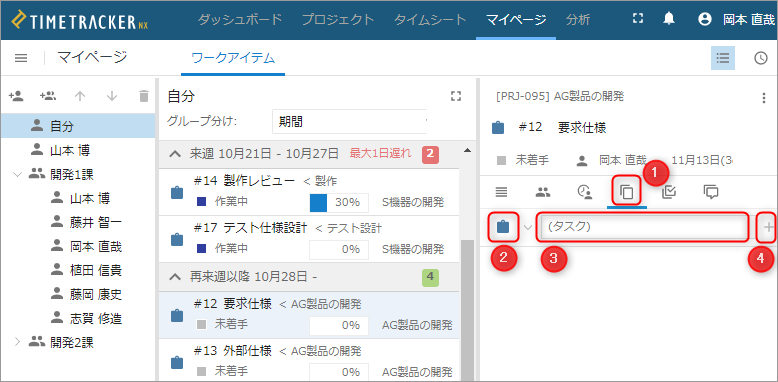Switch to the list view icon
Image resolution: width=778 pixels, height=382 pixels.
722,58
